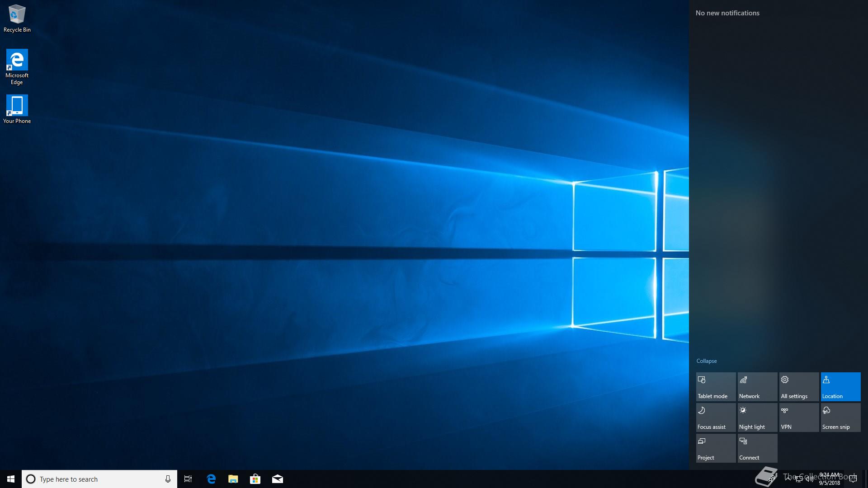The width and height of the screenshot is (868, 488).
Task: Show hidden system tray icons
Action: [x=788, y=479]
